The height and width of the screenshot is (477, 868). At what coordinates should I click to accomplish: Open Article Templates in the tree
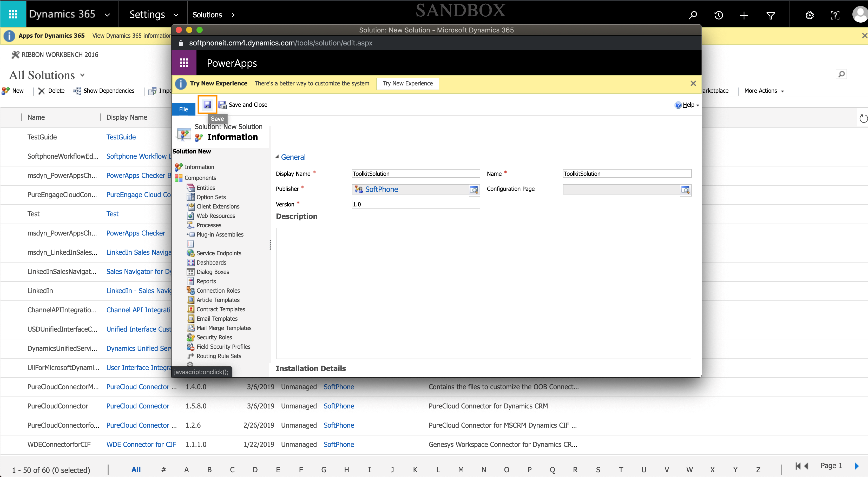tap(218, 300)
